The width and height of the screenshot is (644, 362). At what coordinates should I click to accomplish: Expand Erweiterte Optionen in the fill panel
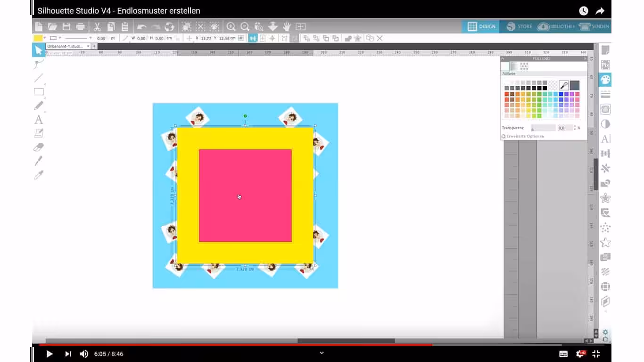[522, 136]
